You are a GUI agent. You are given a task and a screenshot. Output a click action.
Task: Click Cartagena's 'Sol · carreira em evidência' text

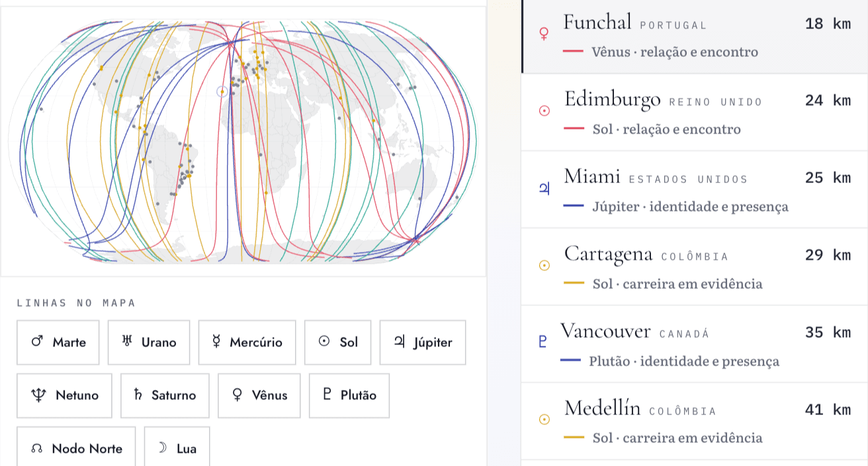pyautogui.click(x=677, y=284)
